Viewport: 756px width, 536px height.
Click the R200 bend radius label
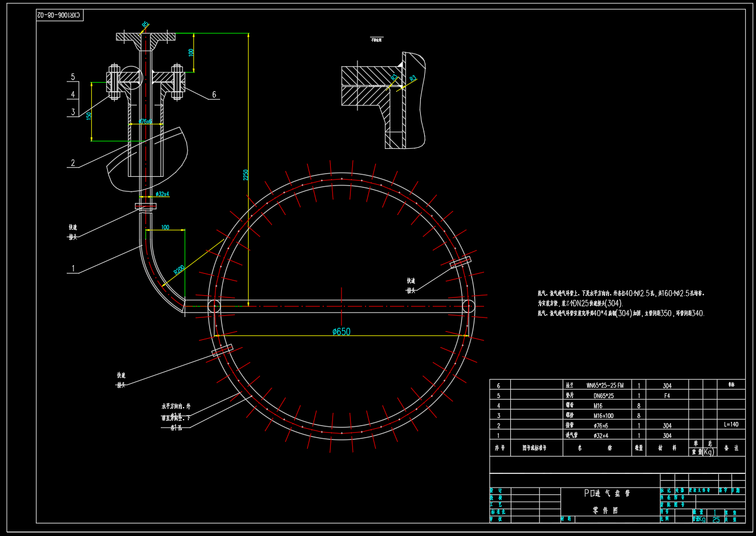[x=179, y=269]
